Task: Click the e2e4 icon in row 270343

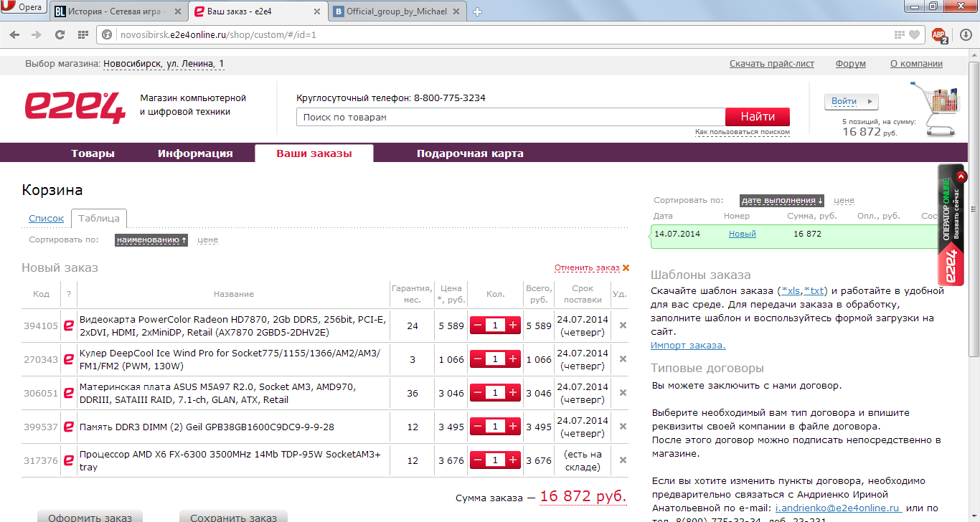Action: point(69,359)
